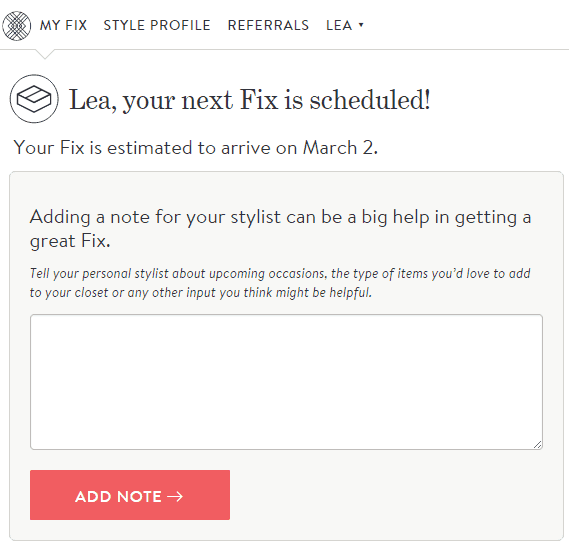Open the REFERRALS section
The image size is (569, 542).
point(268,25)
